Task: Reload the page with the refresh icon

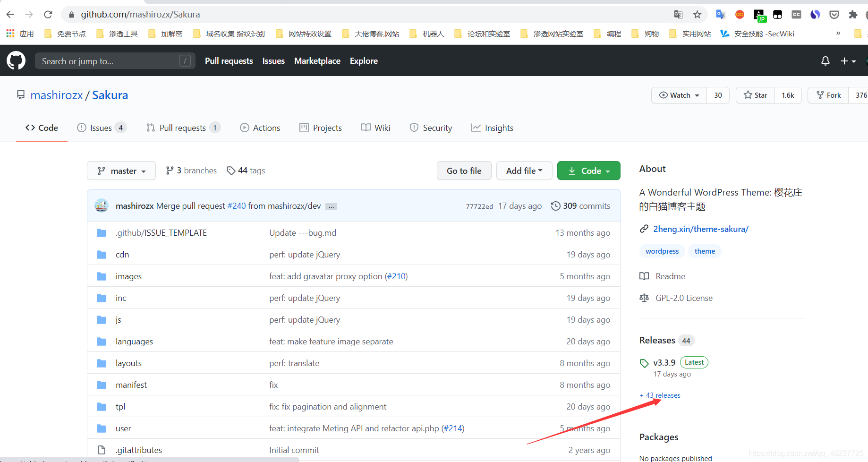Action: tap(48, 15)
